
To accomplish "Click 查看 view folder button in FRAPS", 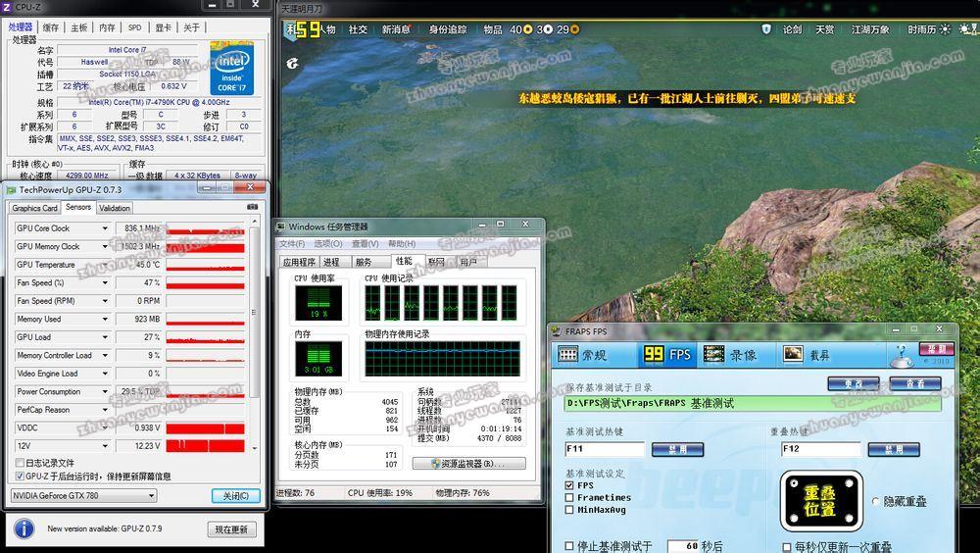I will [915, 382].
